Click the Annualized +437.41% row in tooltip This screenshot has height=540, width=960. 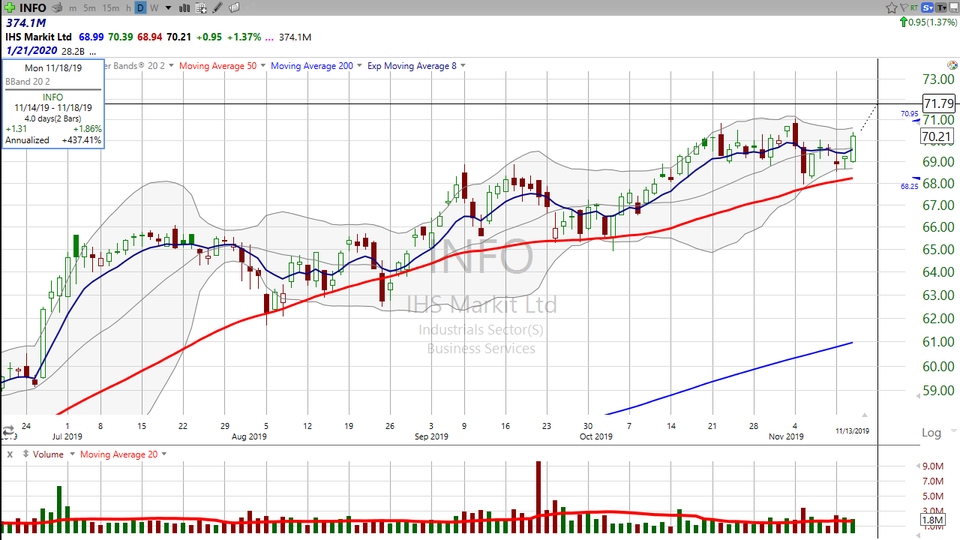tap(53, 140)
